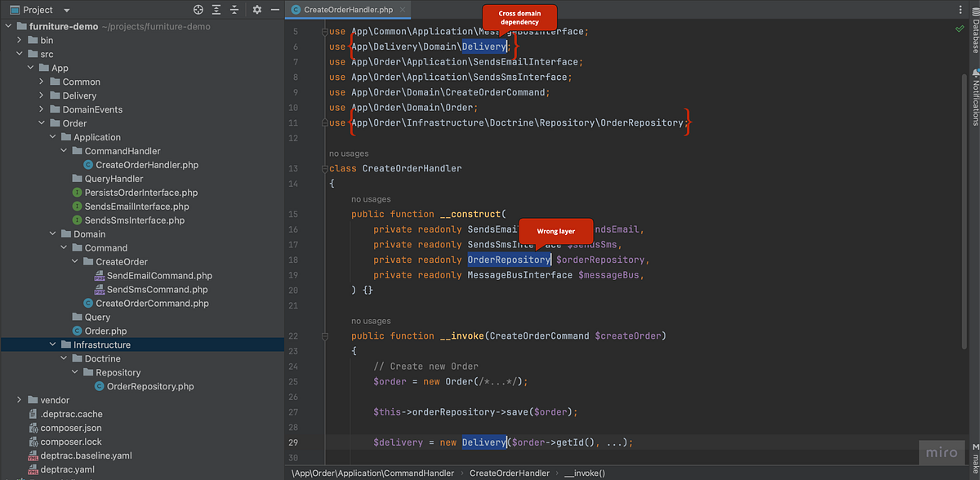Click the green inspections checkmark icon

tap(960, 27)
